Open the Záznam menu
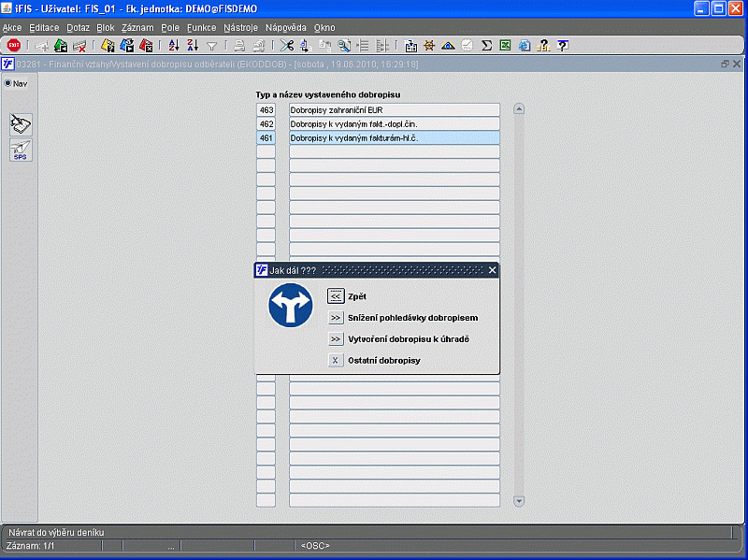Viewport: 748px width, 560px height. point(137,28)
